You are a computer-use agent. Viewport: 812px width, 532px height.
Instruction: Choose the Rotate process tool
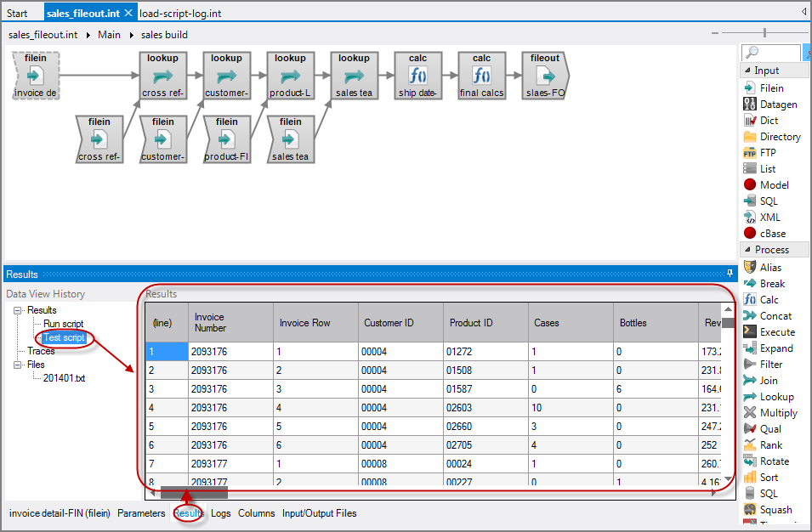[773, 461]
